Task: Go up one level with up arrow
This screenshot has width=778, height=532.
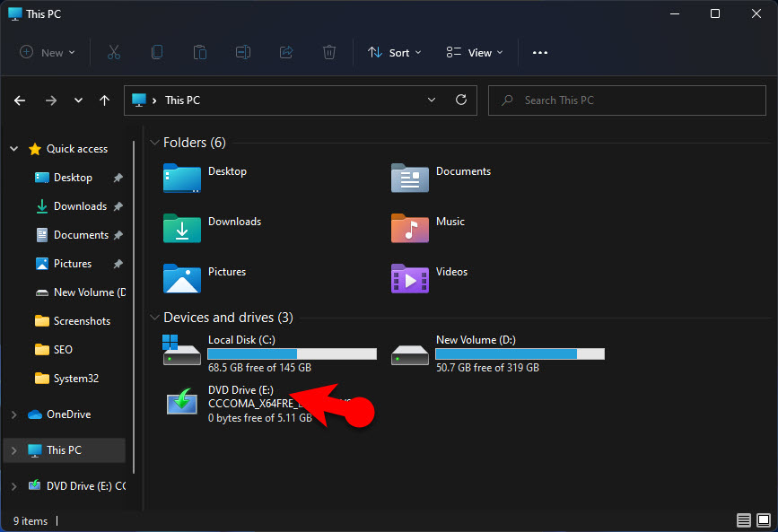Action: (x=104, y=100)
